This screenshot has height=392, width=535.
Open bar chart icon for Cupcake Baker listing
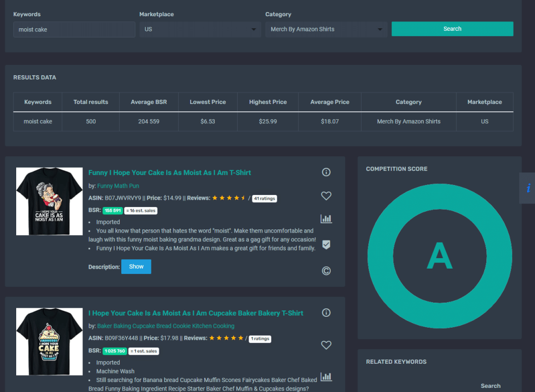coord(326,377)
